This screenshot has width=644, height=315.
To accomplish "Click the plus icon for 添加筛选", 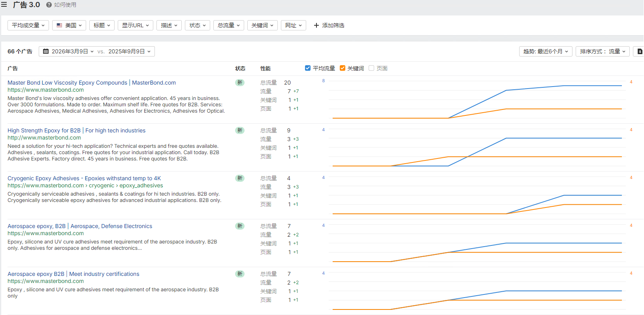I will click(316, 25).
